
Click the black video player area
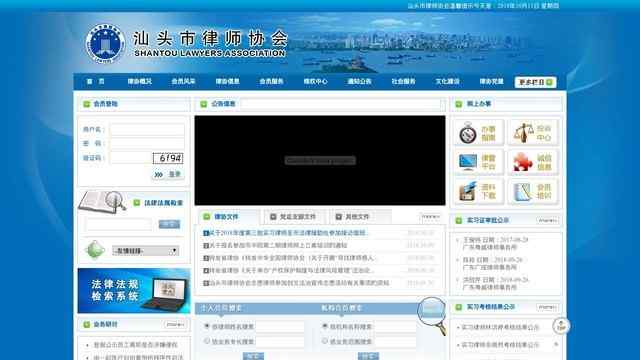pyautogui.click(x=320, y=160)
